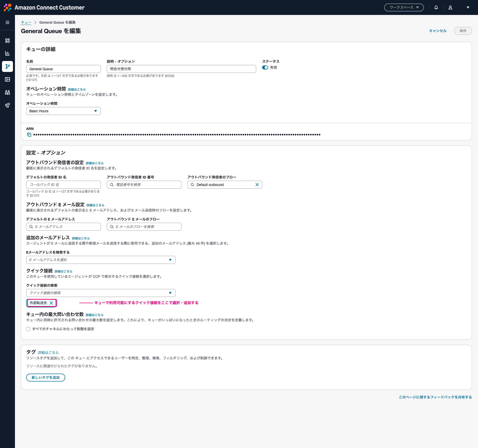Toggle the ステータス 有効 switch
The height and width of the screenshot is (448, 478).
265,67
